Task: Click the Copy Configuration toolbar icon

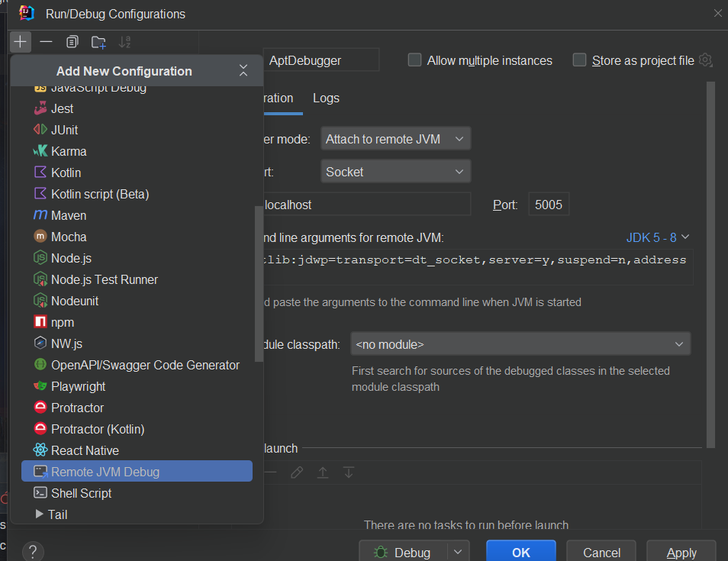Action: pyautogui.click(x=72, y=42)
